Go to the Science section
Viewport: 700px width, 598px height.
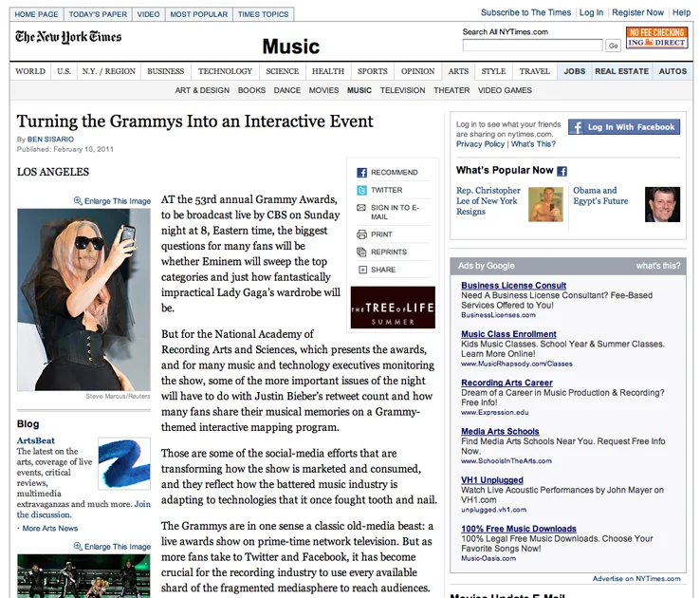click(x=282, y=71)
